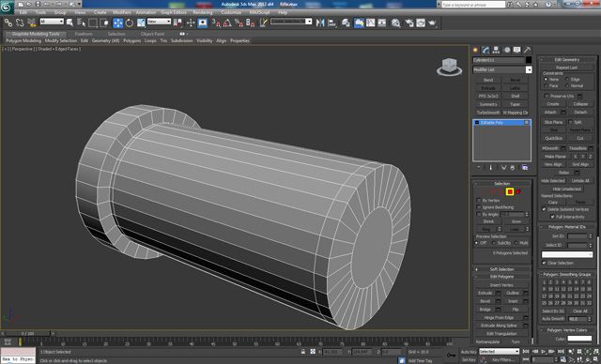
Task: Select the Select and Link tool
Action: pyautogui.click(x=8, y=23)
